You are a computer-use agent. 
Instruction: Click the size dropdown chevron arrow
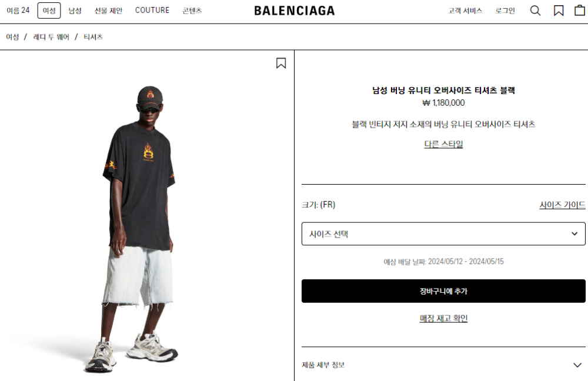[x=574, y=233]
